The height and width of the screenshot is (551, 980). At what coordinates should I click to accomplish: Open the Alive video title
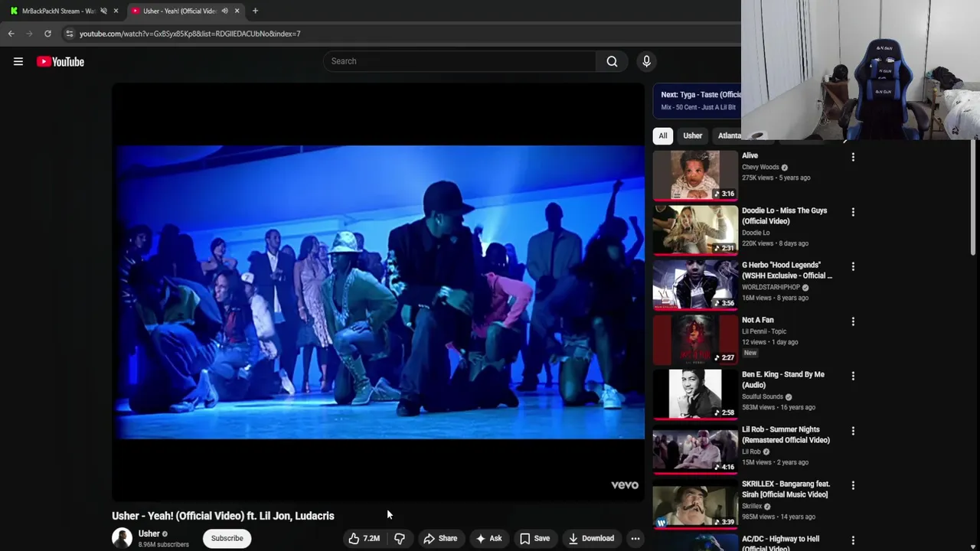[x=750, y=156]
